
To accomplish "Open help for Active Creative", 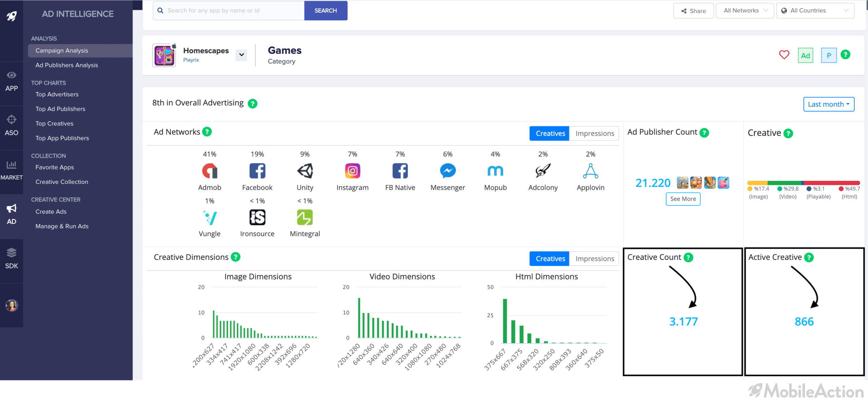I will tap(809, 257).
